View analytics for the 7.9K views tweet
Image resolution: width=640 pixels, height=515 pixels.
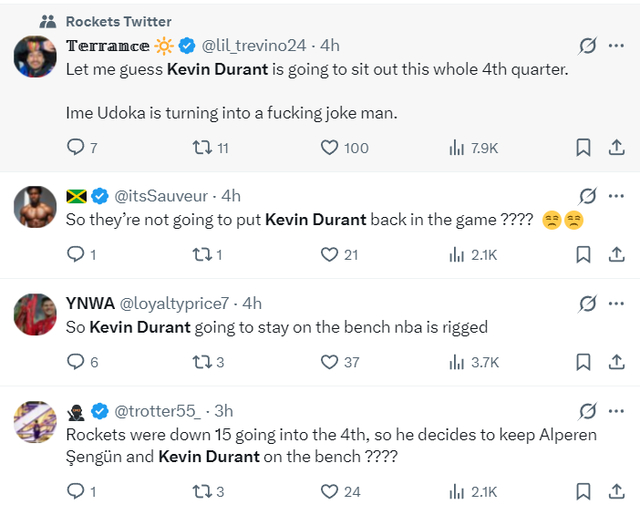(x=457, y=147)
